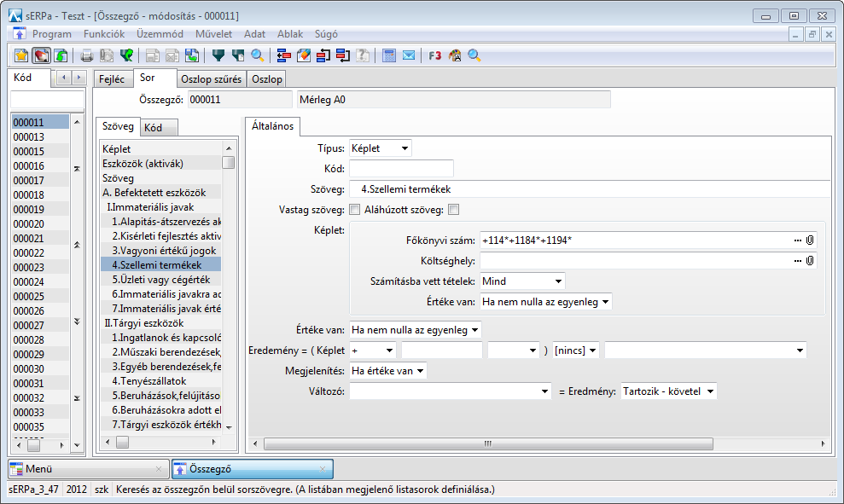Open the Üzemmód menu
This screenshot has height=504, width=844.
click(x=160, y=34)
